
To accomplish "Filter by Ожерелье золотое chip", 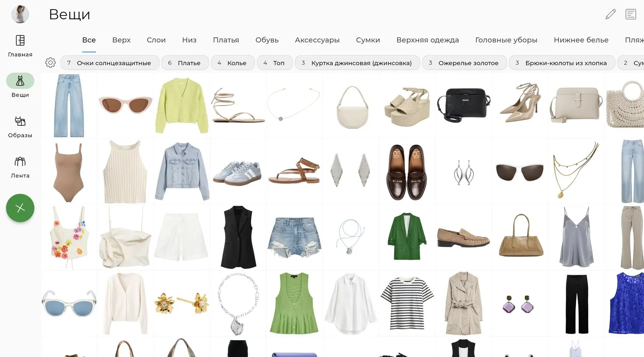I will 465,63.
